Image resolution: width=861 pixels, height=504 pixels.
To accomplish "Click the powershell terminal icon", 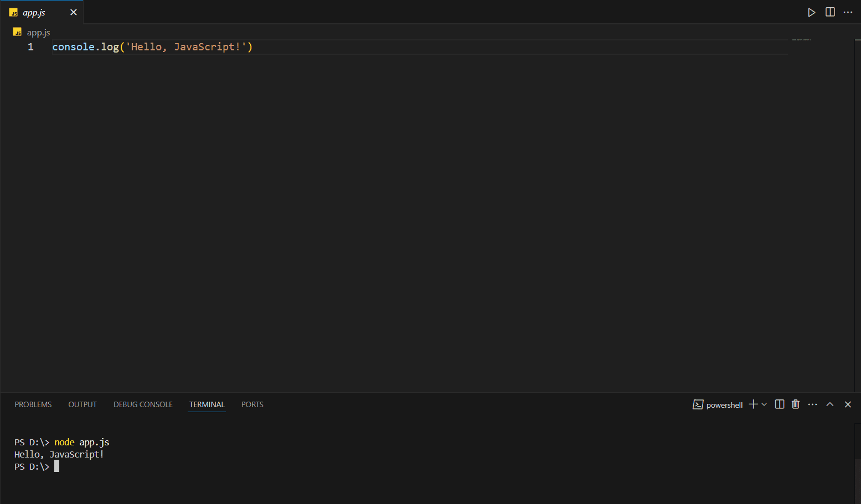I will (698, 404).
